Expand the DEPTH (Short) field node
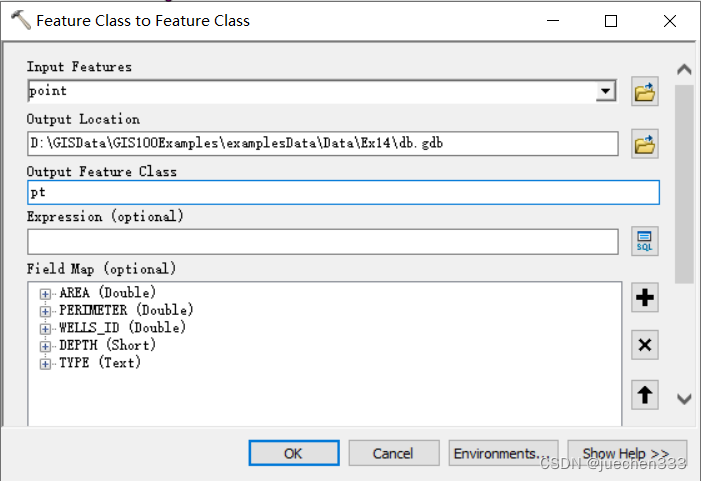The width and height of the screenshot is (701, 481). pyautogui.click(x=45, y=346)
